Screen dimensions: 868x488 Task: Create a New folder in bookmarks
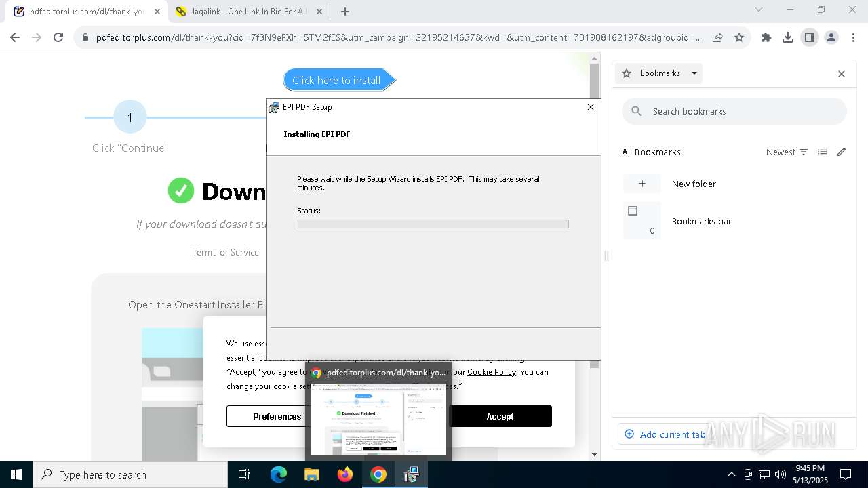734,184
